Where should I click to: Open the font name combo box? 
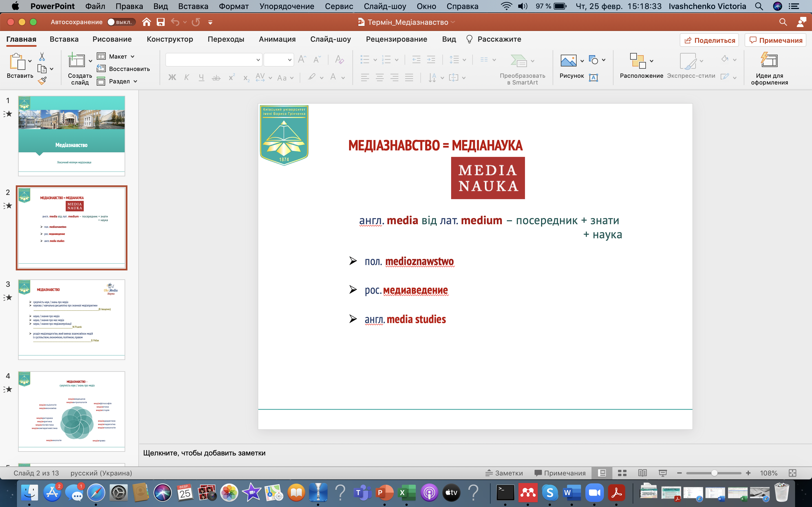(x=214, y=60)
